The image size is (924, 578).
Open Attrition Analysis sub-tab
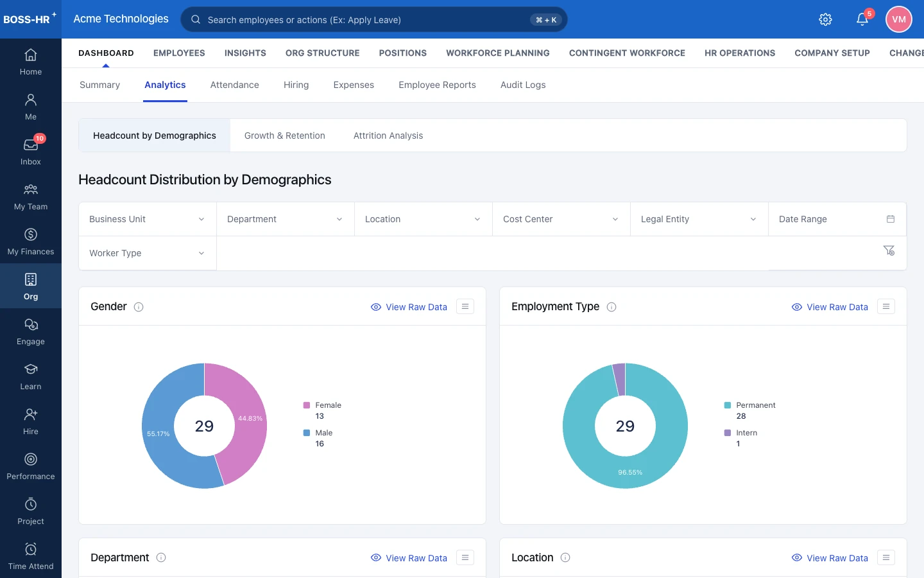click(388, 136)
